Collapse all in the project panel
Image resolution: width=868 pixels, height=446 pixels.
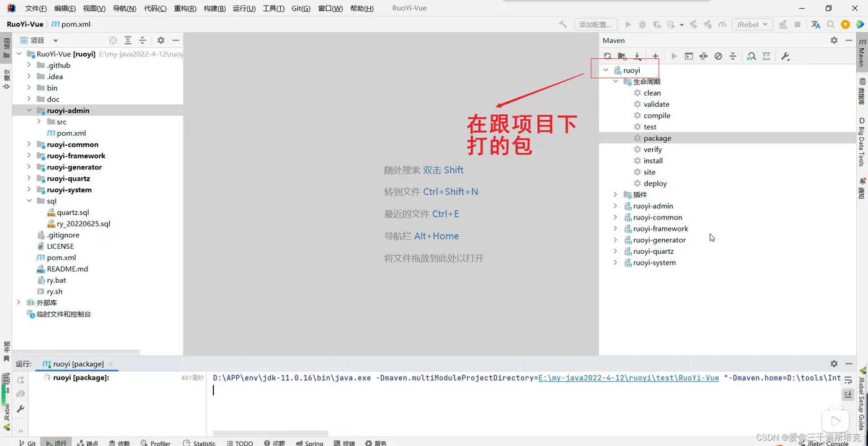[142, 40]
